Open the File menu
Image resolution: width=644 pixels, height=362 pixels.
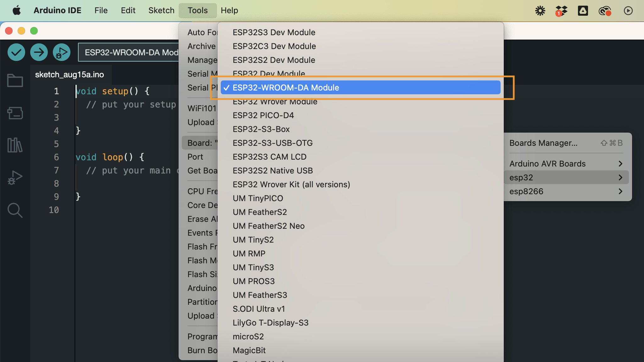pos(101,10)
